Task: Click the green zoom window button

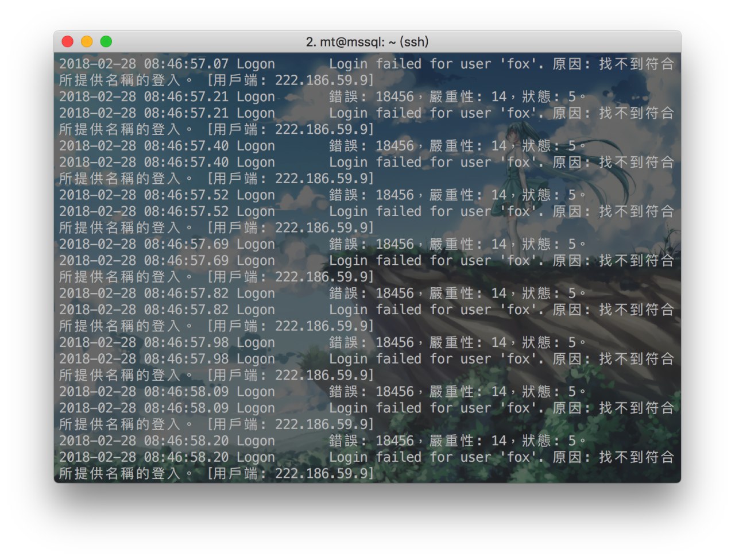Action: point(106,41)
